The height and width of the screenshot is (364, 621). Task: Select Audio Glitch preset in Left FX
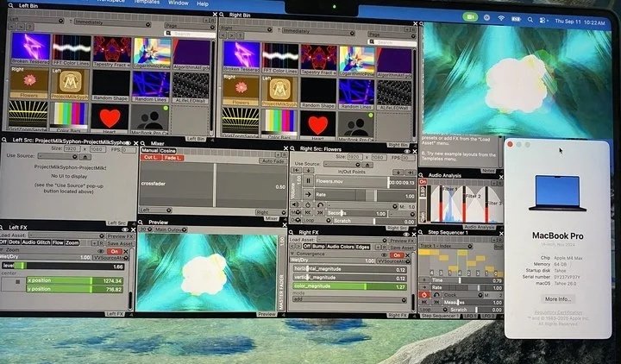pyautogui.click(x=36, y=242)
